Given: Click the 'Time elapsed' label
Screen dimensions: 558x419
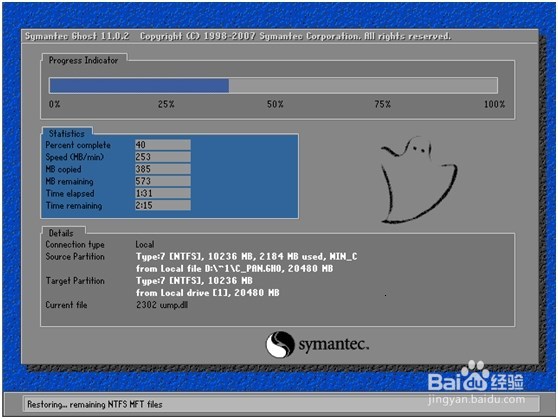Looking at the screenshot, I should pyautogui.click(x=70, y=194).
